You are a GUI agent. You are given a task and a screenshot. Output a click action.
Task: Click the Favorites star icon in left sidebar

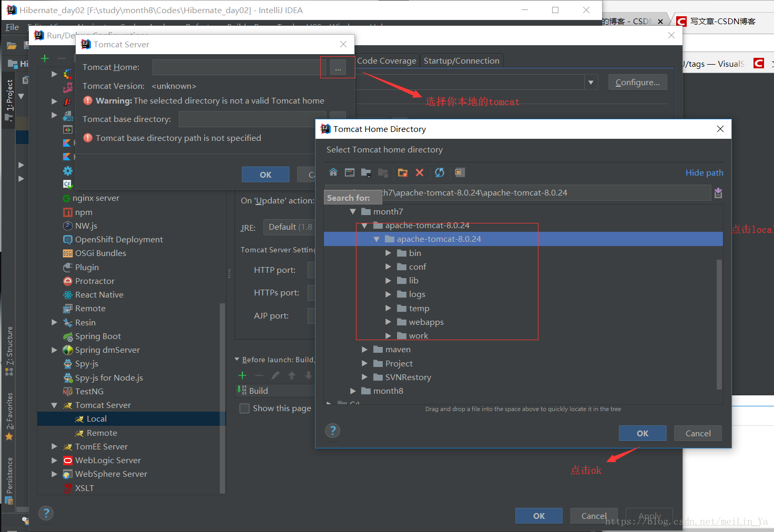[9, 436]
